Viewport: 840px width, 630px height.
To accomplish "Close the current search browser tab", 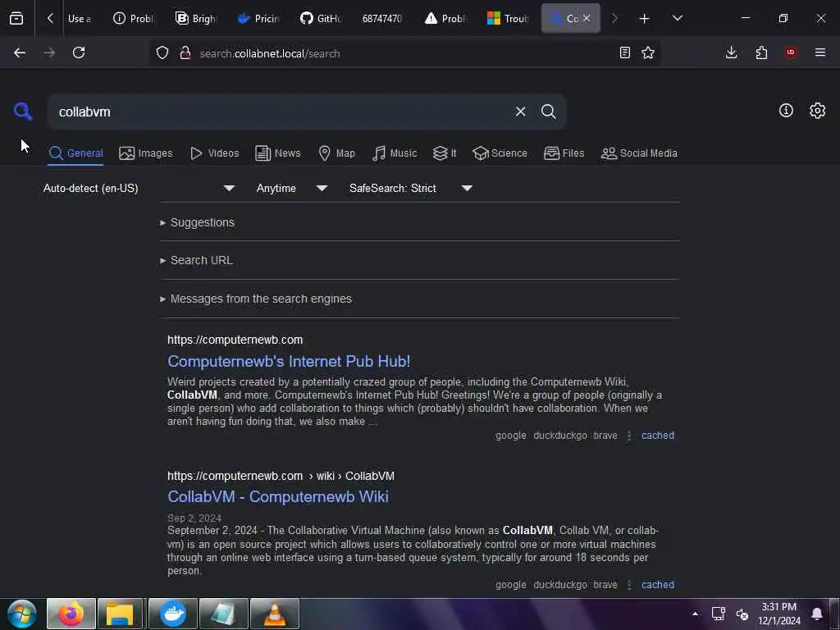I will 587,18.
